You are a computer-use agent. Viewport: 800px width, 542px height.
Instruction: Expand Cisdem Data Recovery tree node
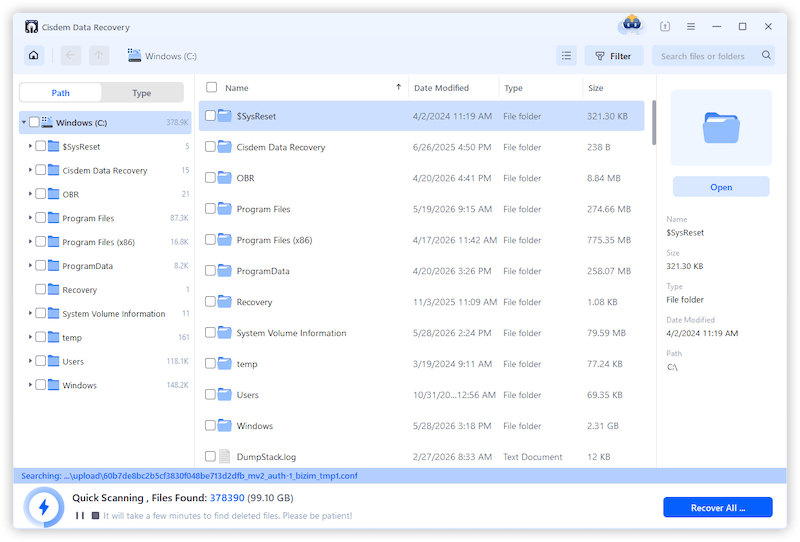click(30, 170)
